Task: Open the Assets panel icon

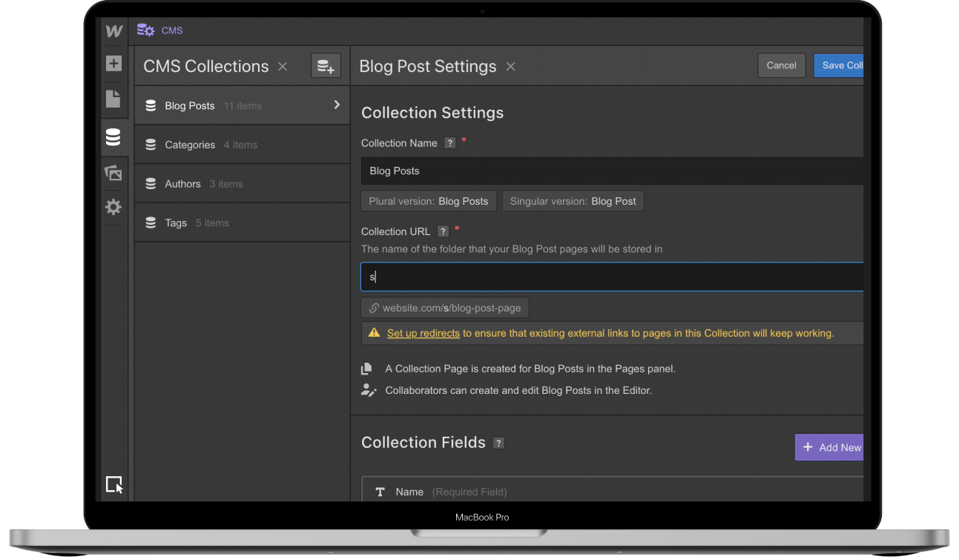Action: (113, 173)
